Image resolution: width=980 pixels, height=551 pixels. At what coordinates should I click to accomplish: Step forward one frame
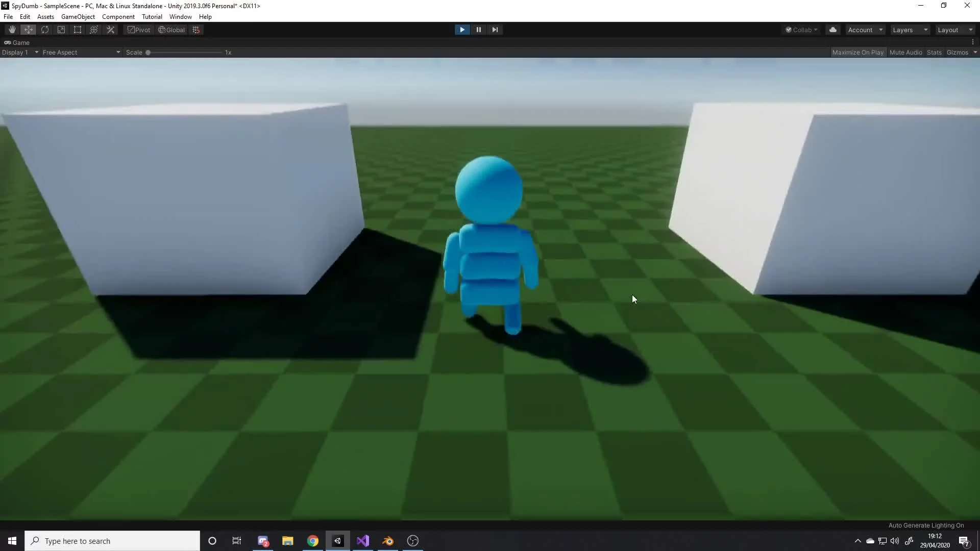click(495, 30)
